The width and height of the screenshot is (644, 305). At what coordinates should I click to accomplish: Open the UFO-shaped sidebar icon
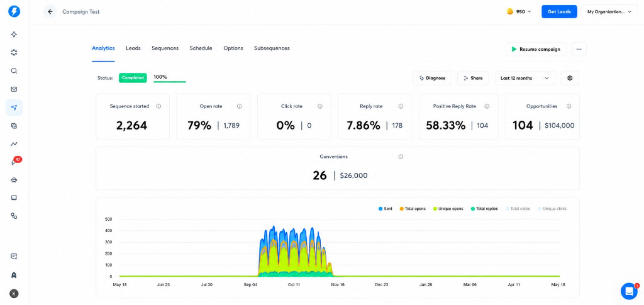[x=14, y=180]
